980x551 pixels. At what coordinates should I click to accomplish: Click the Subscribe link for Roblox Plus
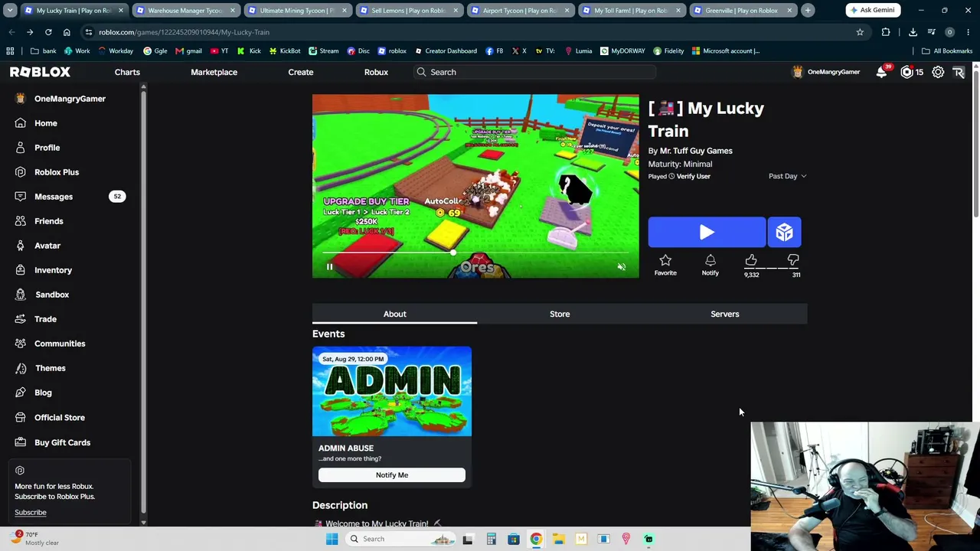coord(31,513)
